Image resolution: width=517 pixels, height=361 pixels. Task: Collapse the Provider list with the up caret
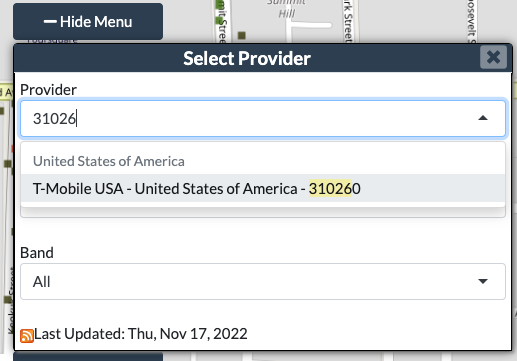pos(483,118)
